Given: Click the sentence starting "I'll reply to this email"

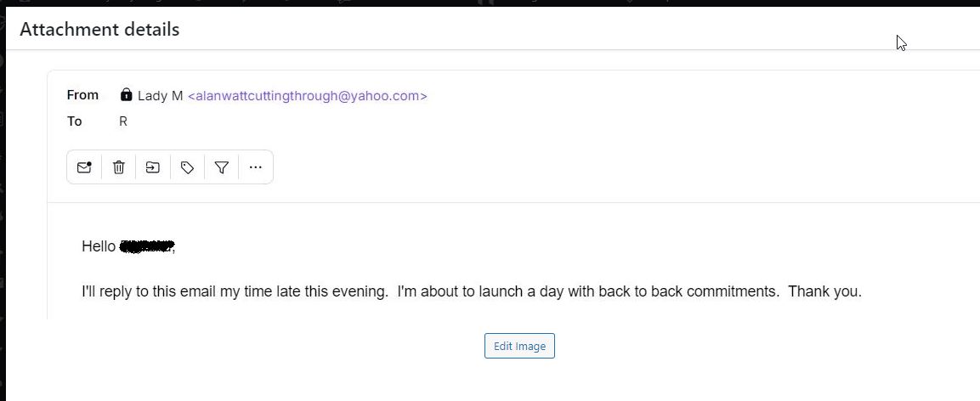Looking at the screenshot, I should point(235,291).
